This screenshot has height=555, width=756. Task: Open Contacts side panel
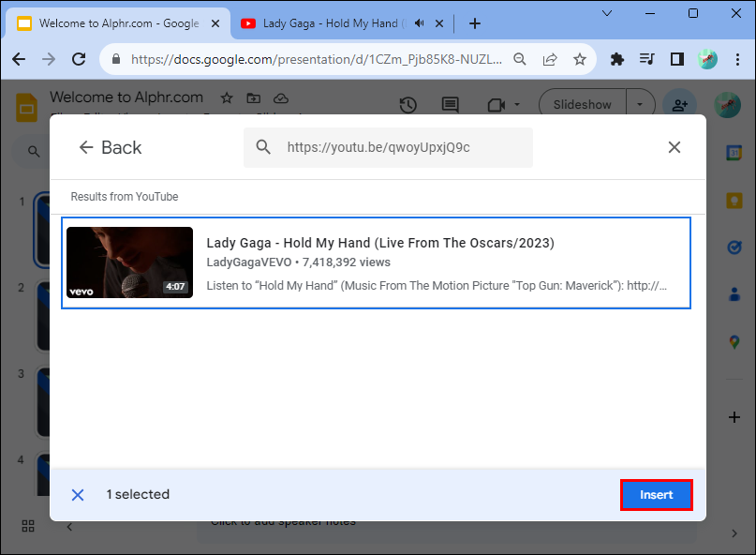tap(734, 294)
